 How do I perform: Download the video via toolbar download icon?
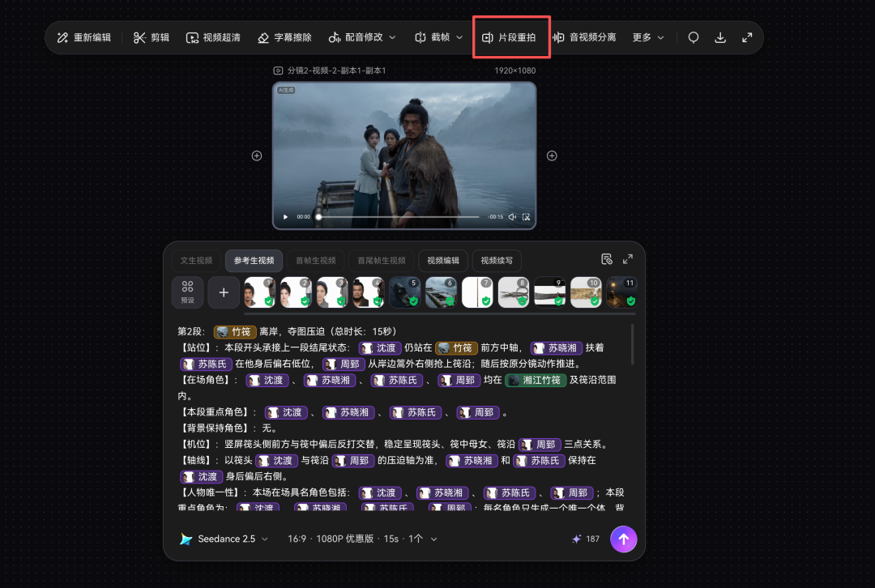(720, 37)
